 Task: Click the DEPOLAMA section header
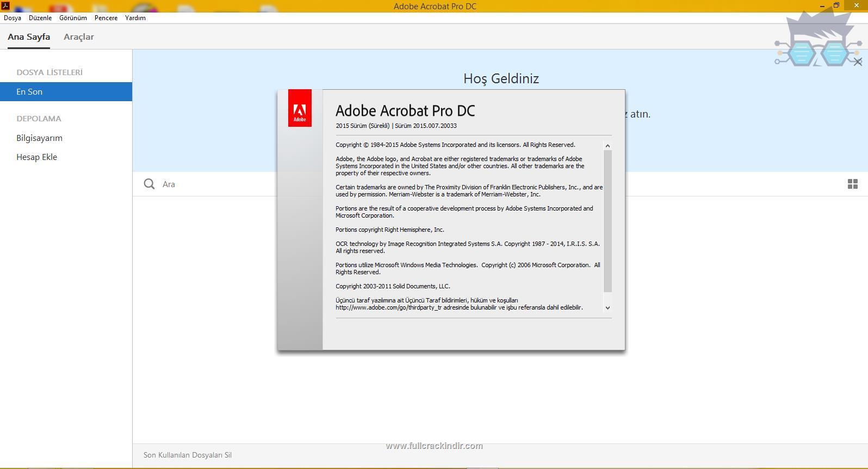pos(39,119)
